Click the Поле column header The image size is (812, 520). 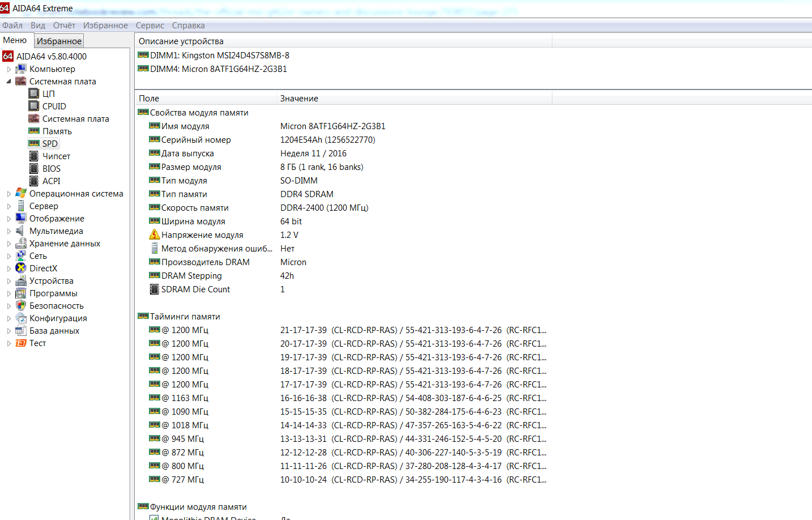pos(206,98)
